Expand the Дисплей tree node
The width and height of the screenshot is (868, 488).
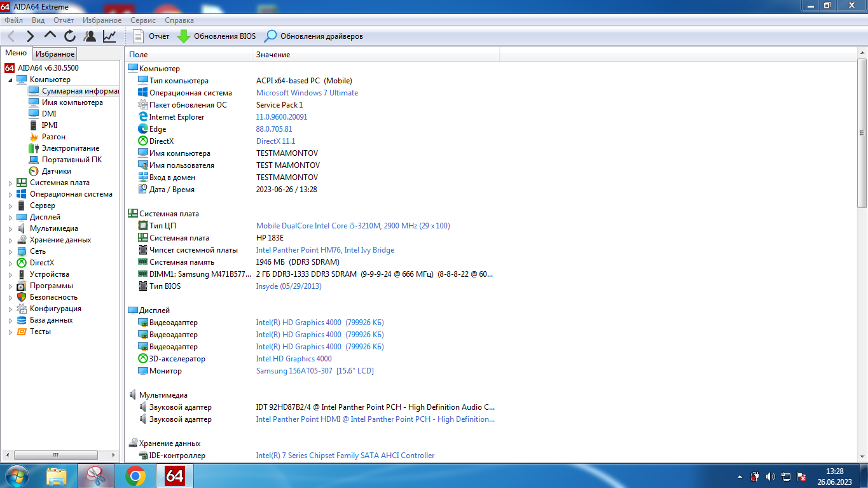click(x=10, y=217)
